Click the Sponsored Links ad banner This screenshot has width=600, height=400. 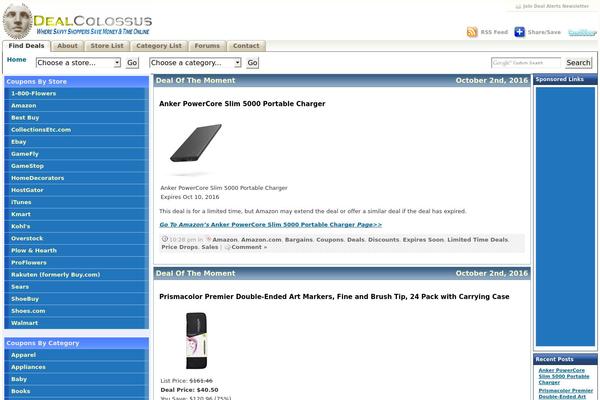coord(565,216)
